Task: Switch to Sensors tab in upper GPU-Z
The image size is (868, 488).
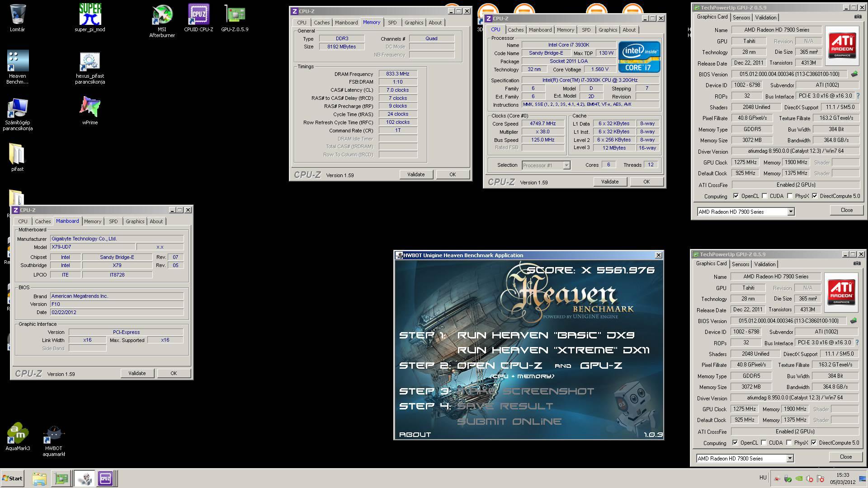Action: [741, 18]
